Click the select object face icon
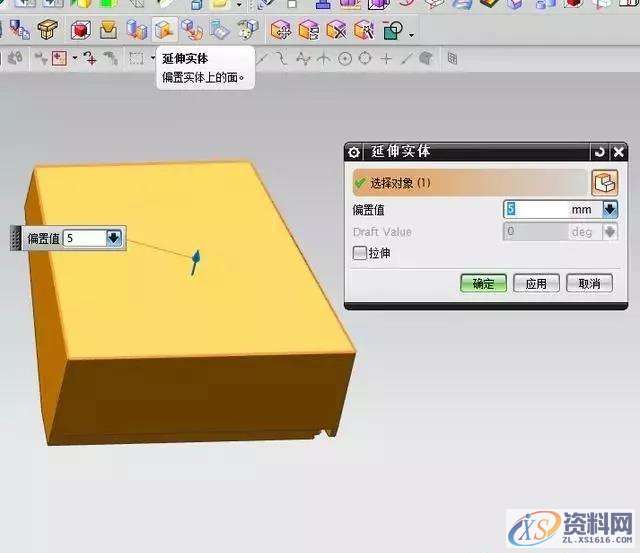This screenshot has width=640, height=553. [604, 183]
